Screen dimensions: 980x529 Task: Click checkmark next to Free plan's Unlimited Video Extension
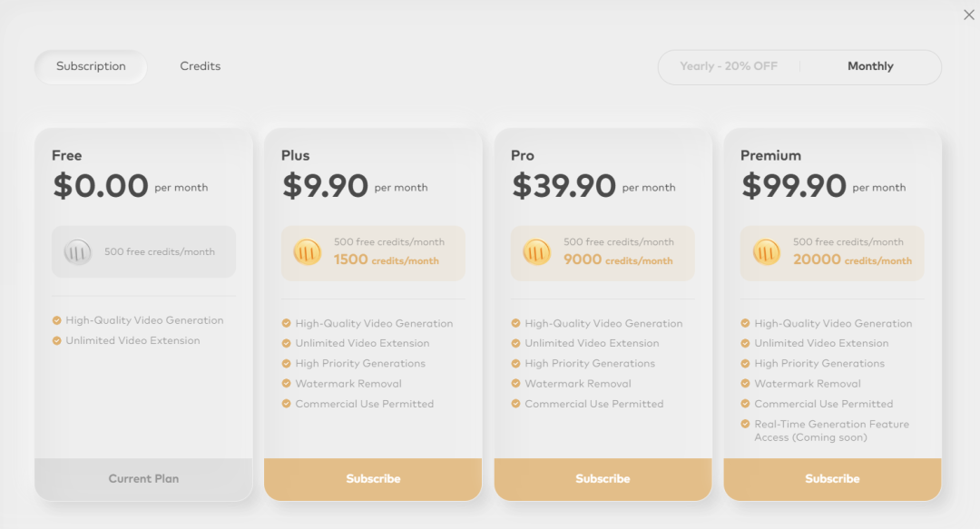point(57,341)
